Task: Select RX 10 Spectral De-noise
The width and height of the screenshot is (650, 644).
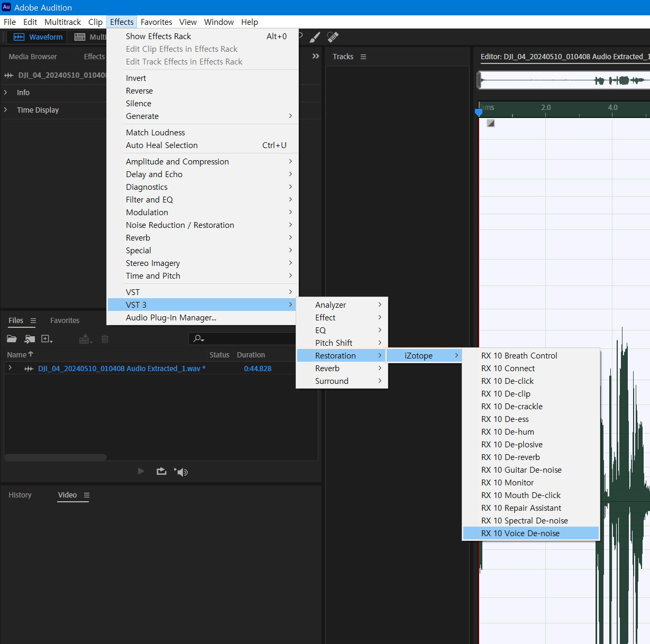Action: pyautogui.click(x=531, y=521)
